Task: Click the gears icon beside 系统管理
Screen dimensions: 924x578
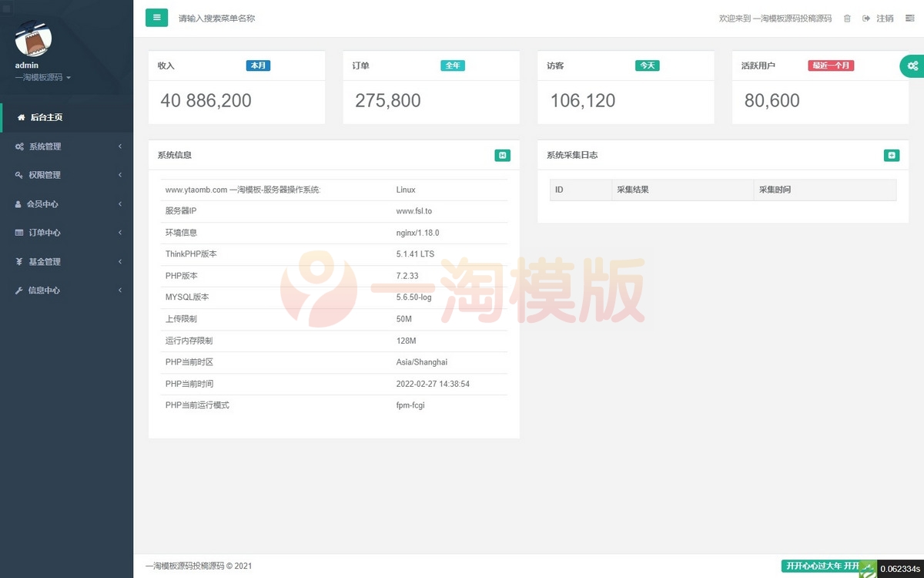Action: tap(20, 146)
